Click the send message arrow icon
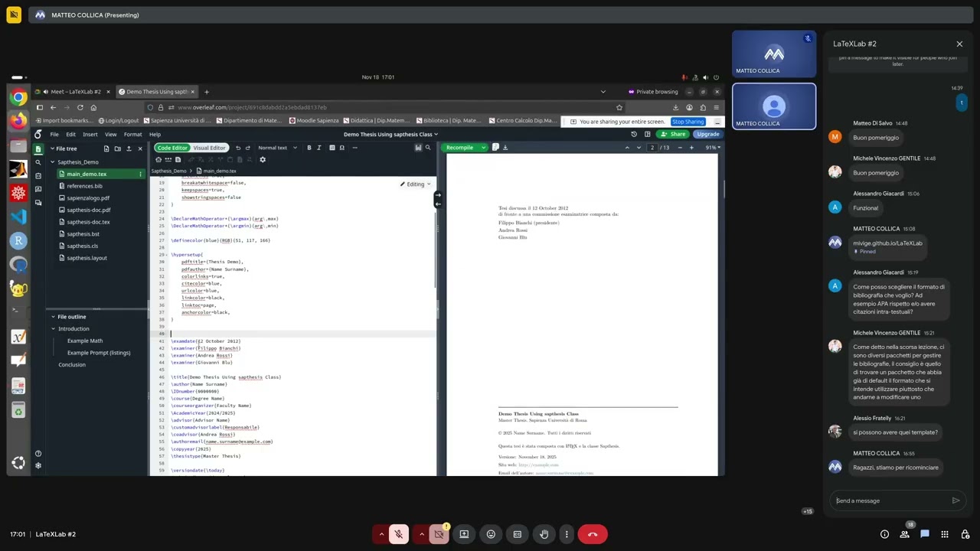The image size is (980, 551). [955, 500]
